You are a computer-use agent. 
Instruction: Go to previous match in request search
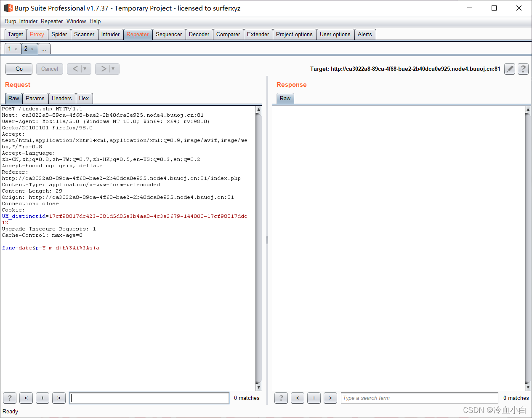tap(26, 398)
